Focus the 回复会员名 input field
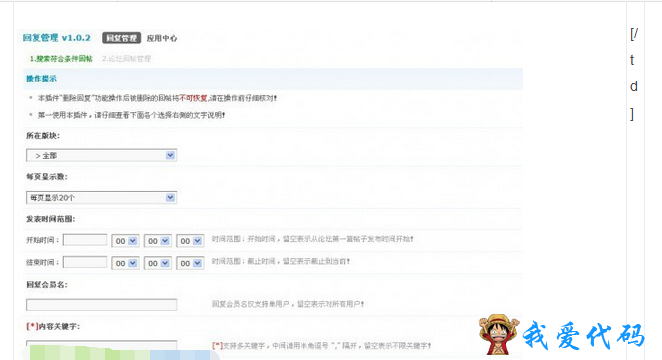 tap(101, 304)
